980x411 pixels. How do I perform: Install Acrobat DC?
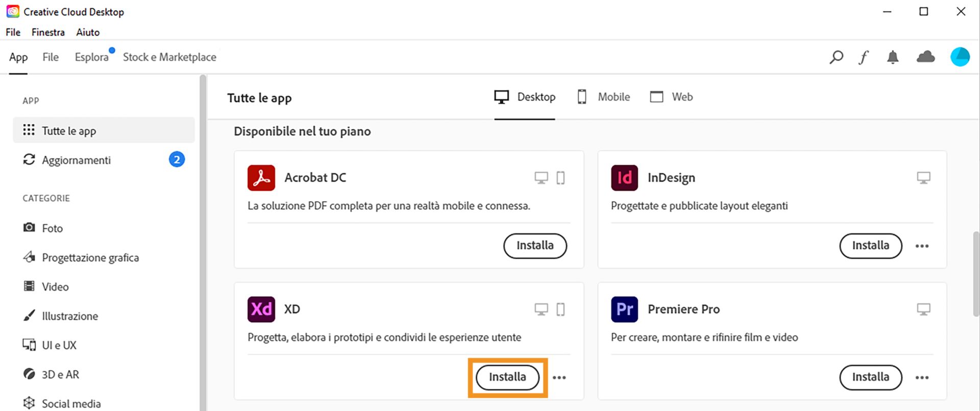[x=535, y=246]
